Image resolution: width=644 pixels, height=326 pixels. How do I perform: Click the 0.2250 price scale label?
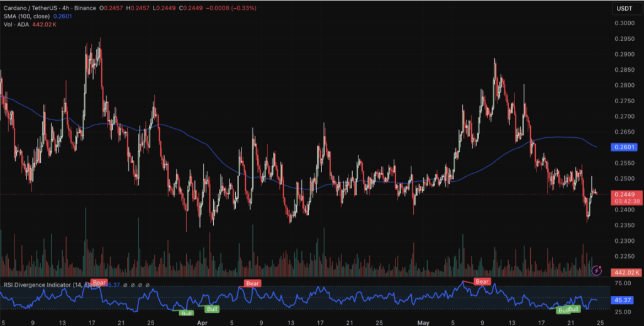pyautogui.click(x=624, y=257)
